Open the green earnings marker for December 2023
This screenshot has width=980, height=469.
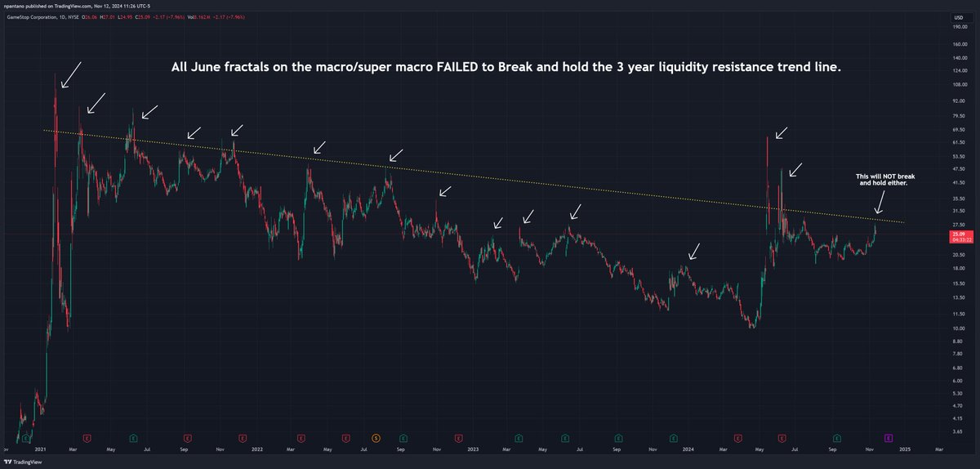click(673, 438)
